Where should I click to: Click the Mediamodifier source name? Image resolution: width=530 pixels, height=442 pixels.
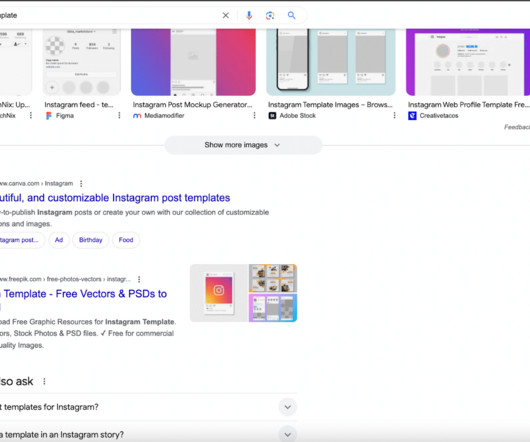(164, 116)
